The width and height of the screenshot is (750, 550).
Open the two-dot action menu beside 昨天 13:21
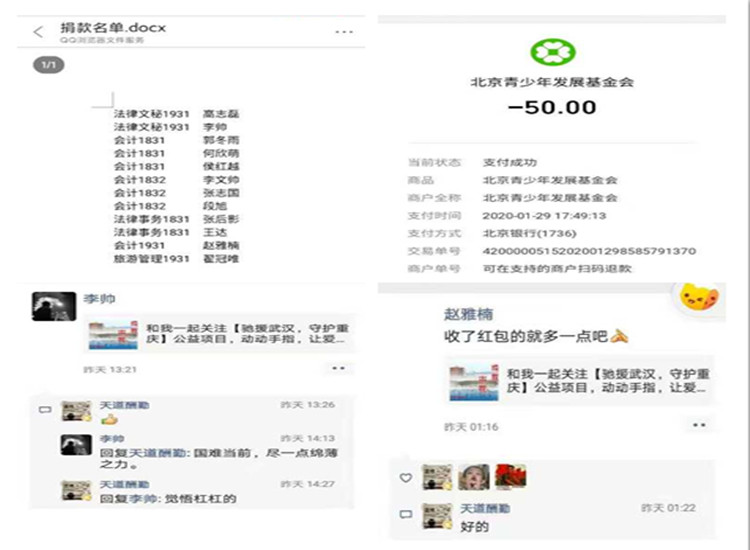click(x=338, y=368)
